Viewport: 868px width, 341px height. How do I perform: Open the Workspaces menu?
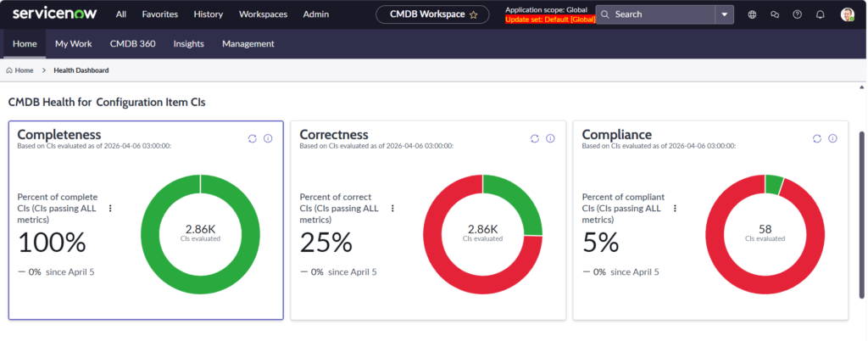263,14
